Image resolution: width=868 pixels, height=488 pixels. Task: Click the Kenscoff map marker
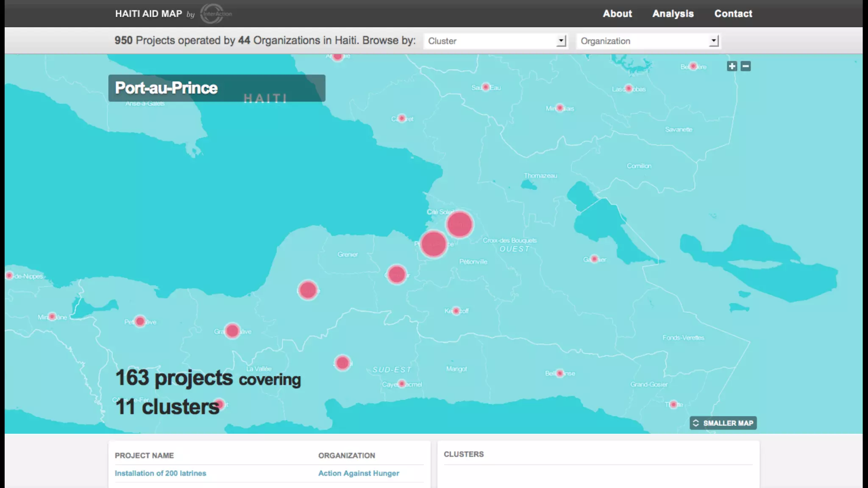pyautogui.click(x=456, y=311)
